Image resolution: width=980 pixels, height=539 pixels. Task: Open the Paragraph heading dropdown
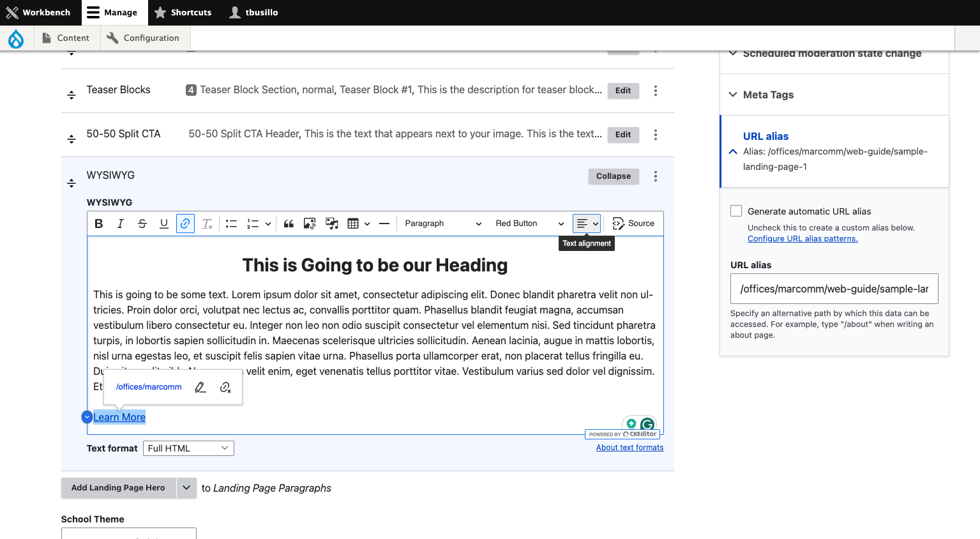click(x=442, y=224)
